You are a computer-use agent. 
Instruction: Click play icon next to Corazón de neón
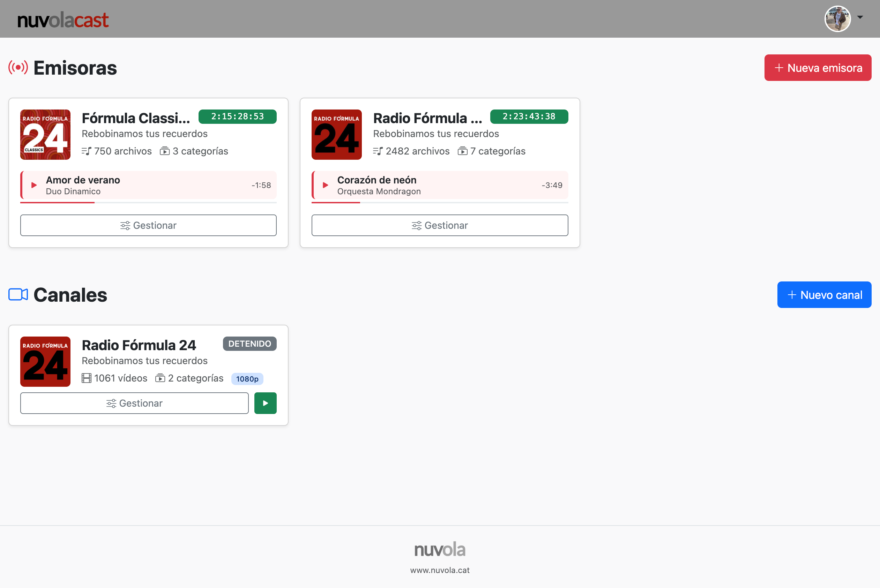pos(325,185)
